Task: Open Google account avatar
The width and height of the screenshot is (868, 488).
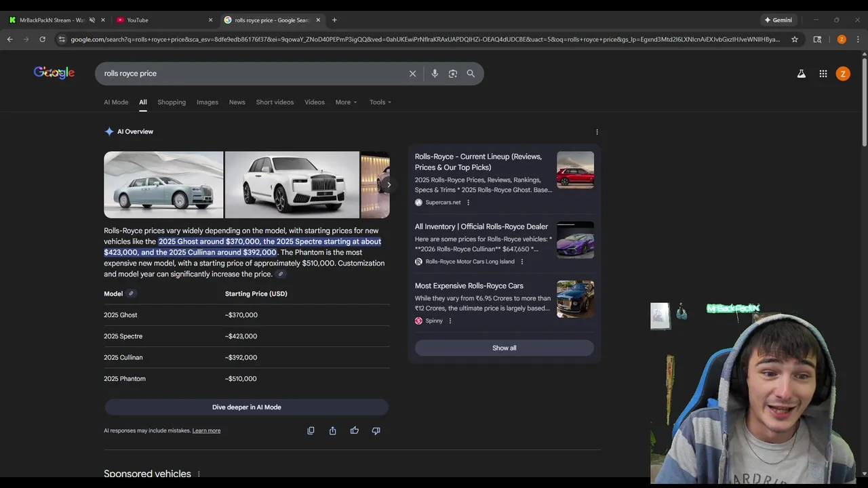Action: click(843, 74)
